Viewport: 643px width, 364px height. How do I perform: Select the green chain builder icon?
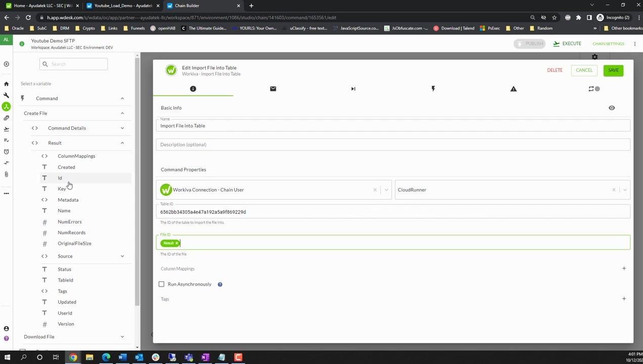click(x=6, y=107)
